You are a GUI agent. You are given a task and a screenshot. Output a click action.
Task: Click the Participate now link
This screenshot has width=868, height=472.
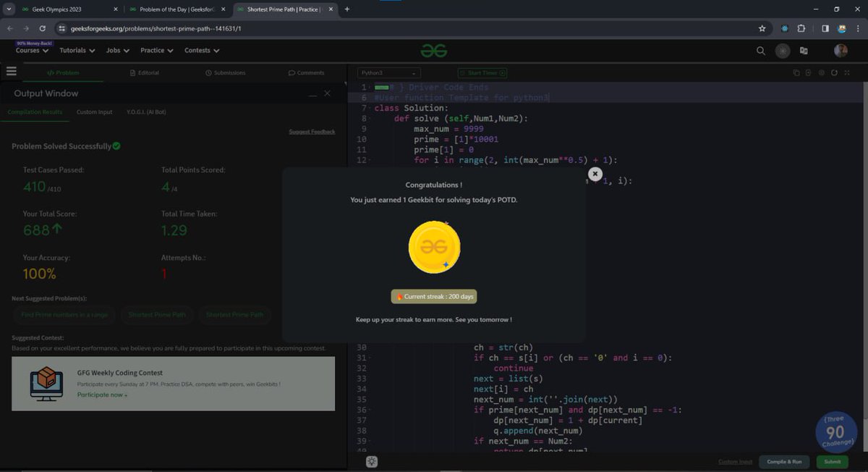pos(102,395)
